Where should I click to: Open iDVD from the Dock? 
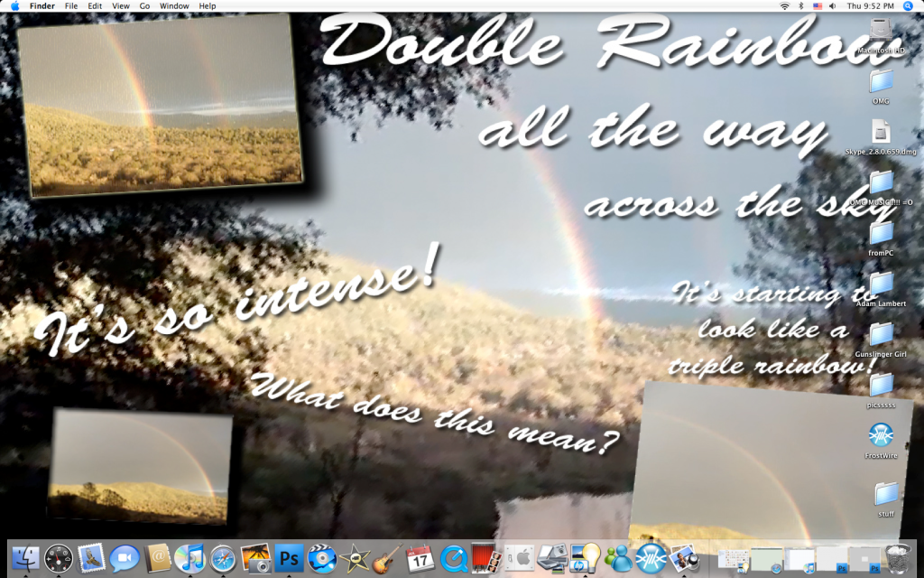click(322, 557)
